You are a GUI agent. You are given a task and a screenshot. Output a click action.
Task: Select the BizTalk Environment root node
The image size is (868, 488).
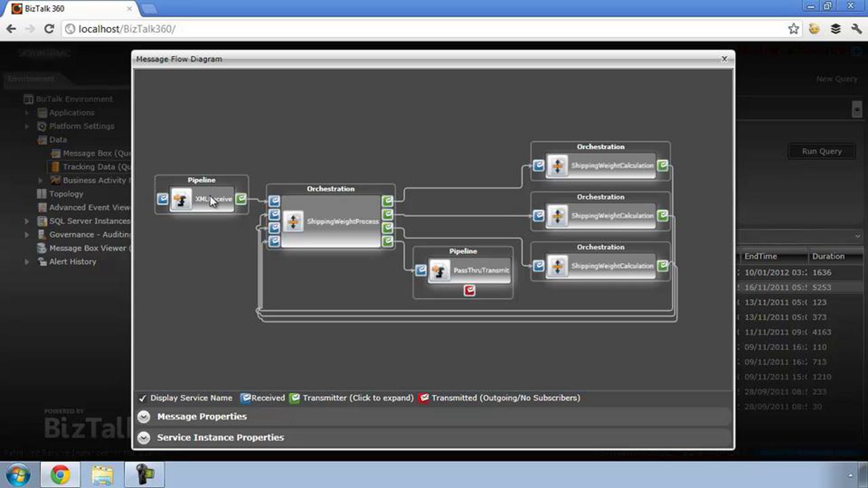[74, 99]
